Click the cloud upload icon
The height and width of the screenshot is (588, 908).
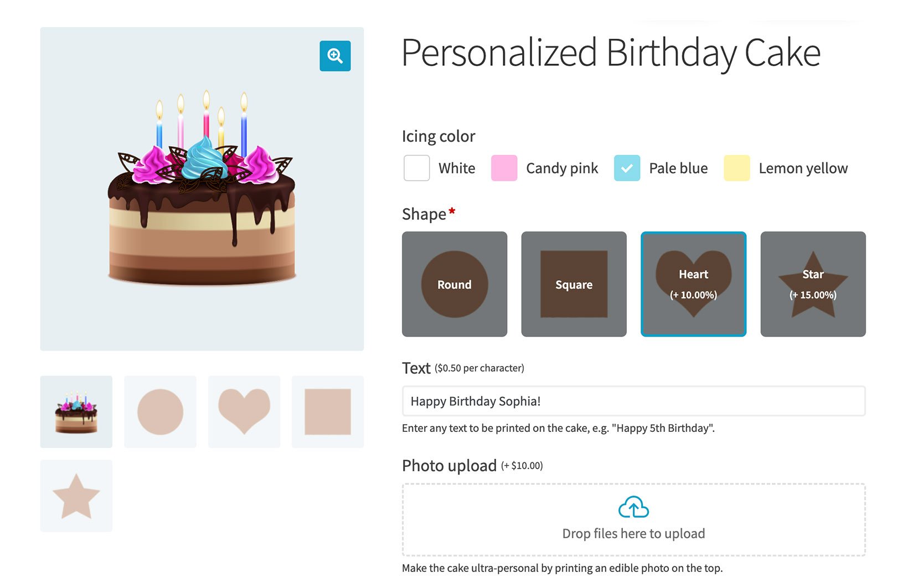click(633, 506)
